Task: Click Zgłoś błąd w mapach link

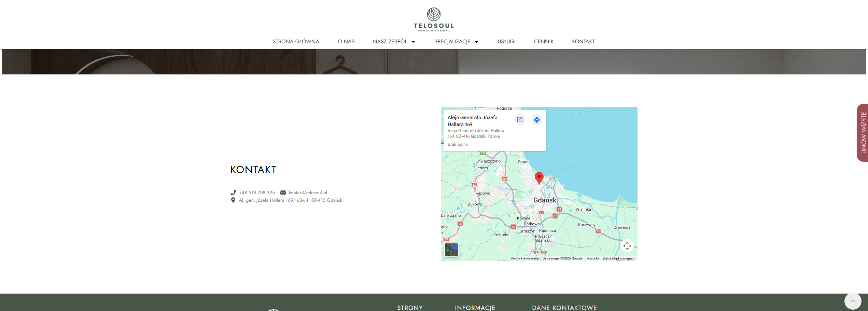Action: (x=619, y=258)
